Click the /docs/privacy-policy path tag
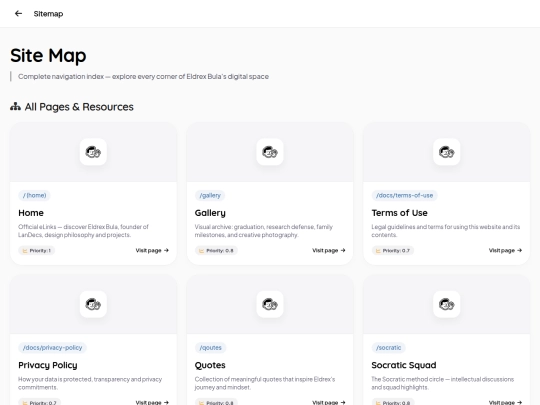The image size is (540, 405). [x=52, y=347]
